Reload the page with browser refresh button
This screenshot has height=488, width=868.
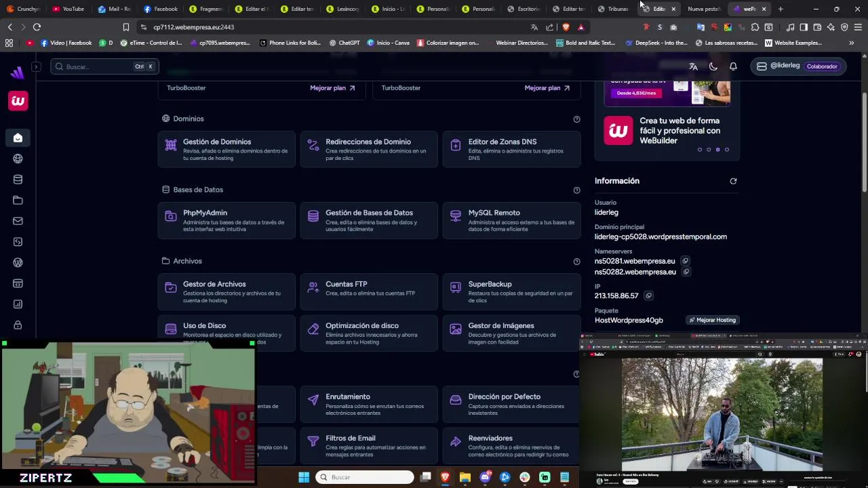pos(37,27)
